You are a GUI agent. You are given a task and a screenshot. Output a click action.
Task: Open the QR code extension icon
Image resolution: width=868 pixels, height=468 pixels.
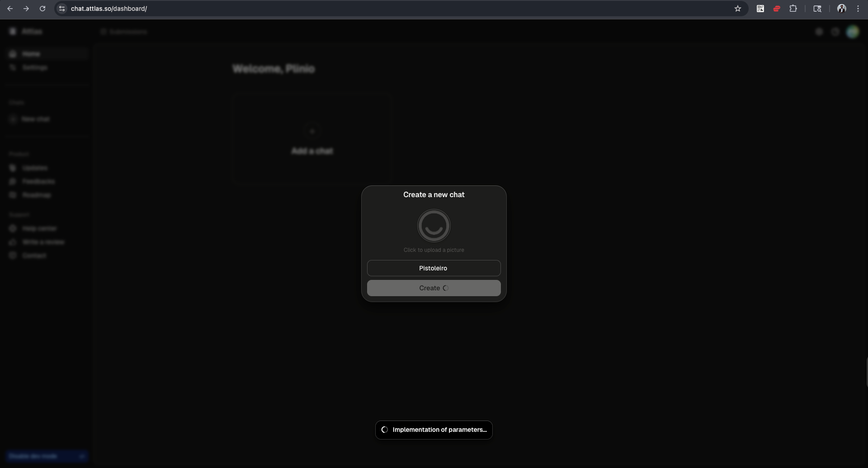[x=760, y=9]
